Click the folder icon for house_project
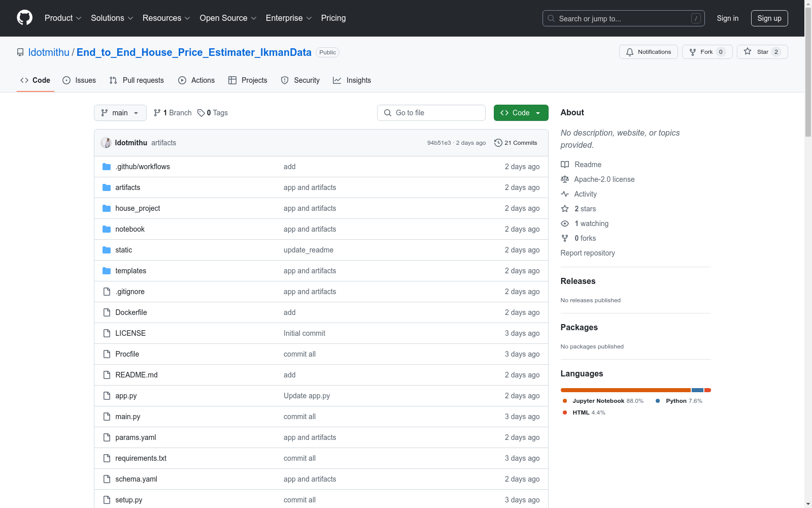The width and height of the screenshot is (812, 508). (107, 208)
